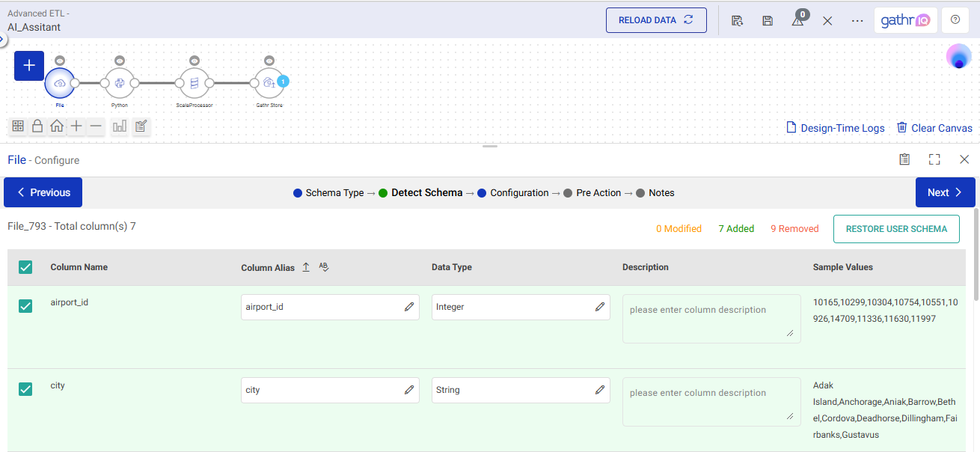Image resolution: width=980 pixels, height=452 pixels.
Task: Toggle eye icon above File node
Action: coord(60,60)
